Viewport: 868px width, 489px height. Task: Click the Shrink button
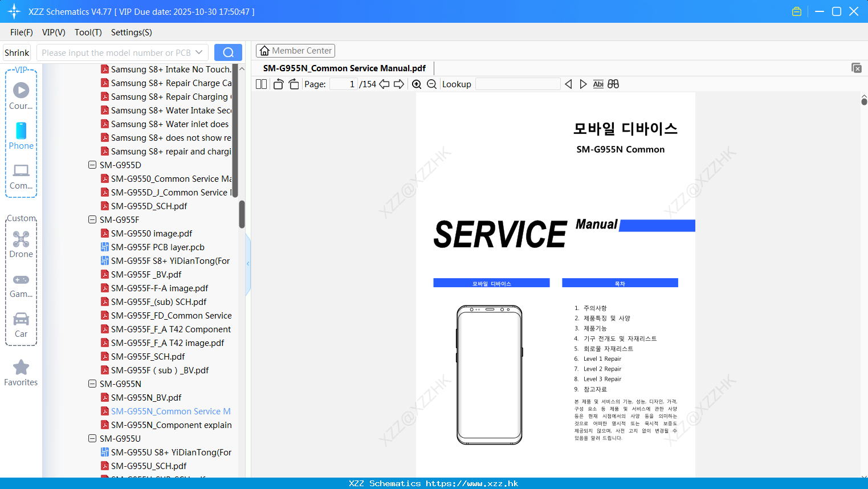[17, 52]
